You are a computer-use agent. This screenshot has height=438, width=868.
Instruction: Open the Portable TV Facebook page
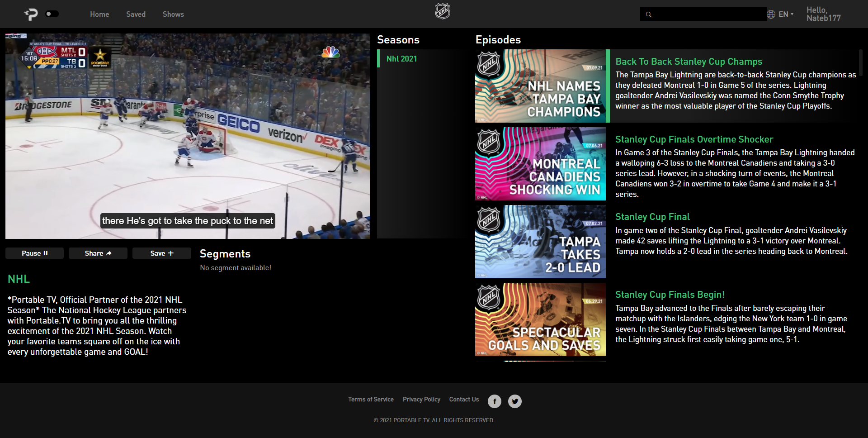point(494,401)
